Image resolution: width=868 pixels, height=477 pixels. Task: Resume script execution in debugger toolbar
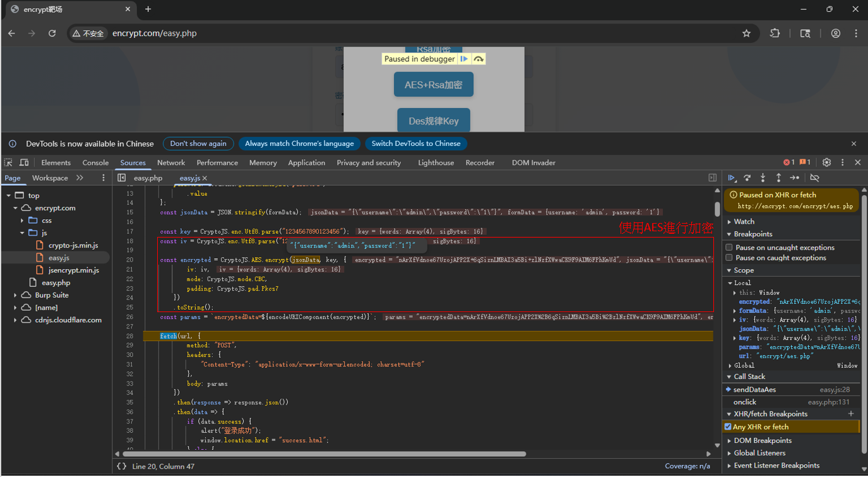[x=732, y=178]
